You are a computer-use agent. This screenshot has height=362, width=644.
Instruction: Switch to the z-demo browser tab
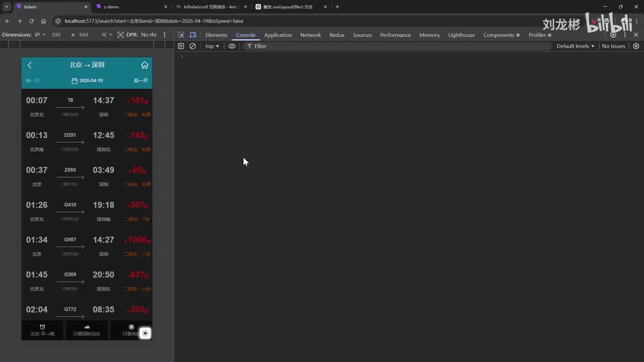pos(131,7)
